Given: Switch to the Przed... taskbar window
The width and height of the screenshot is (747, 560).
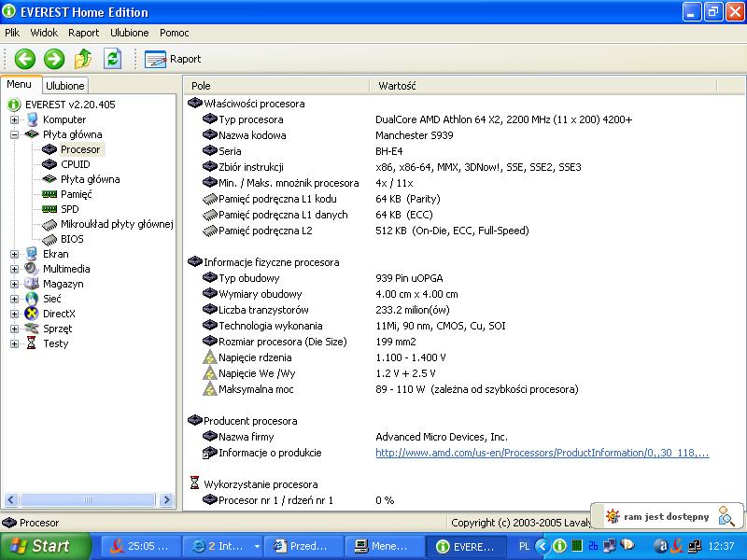Looking at the screenshot, I should pos(303,546).
